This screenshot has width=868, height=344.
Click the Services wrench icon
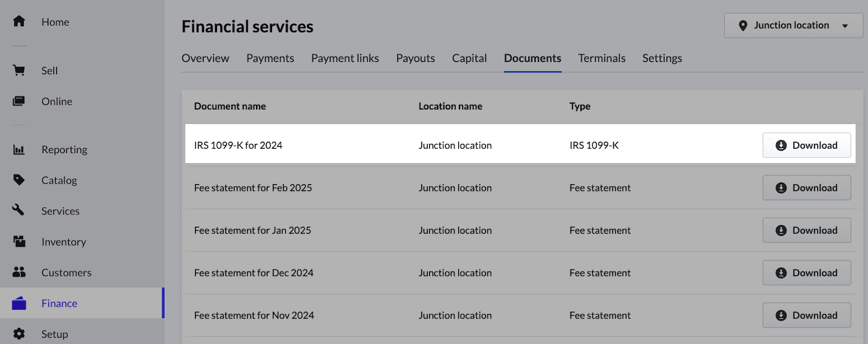tap(19, 211)
